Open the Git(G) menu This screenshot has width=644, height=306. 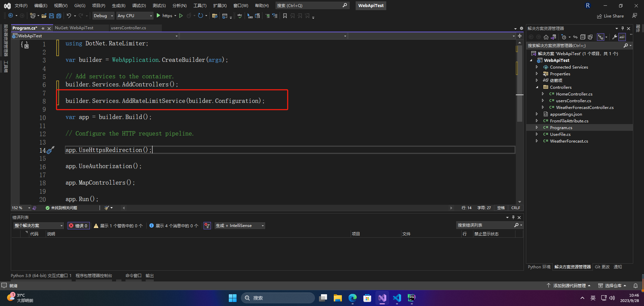[x=80, y=6]
